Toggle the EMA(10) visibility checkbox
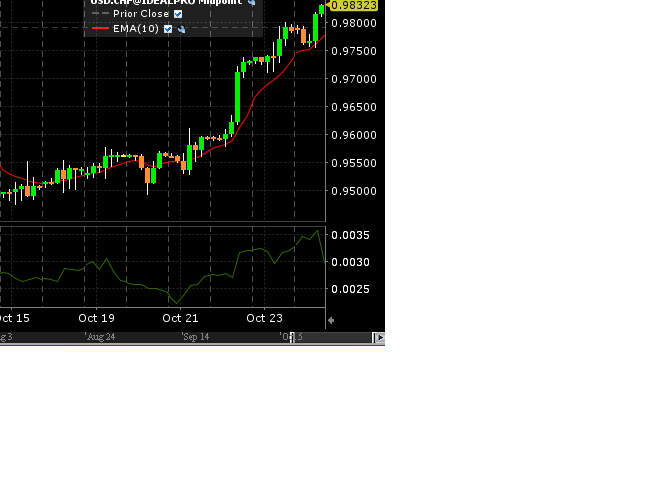 coord(168,29)
